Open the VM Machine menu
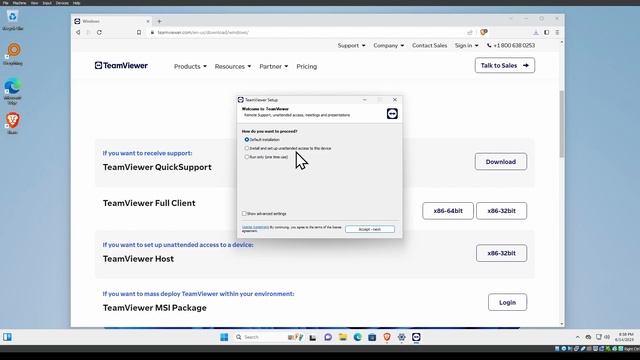 19,3
